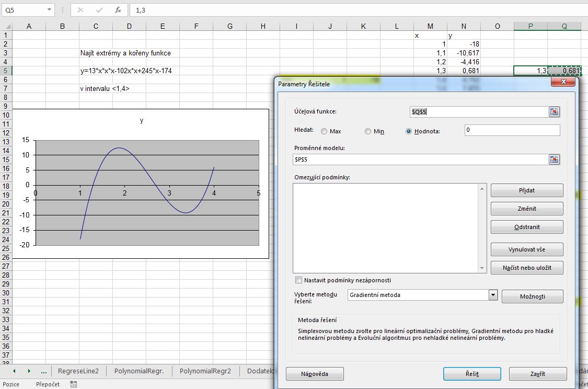Click the Name Box showing Q5

point(24,10)
